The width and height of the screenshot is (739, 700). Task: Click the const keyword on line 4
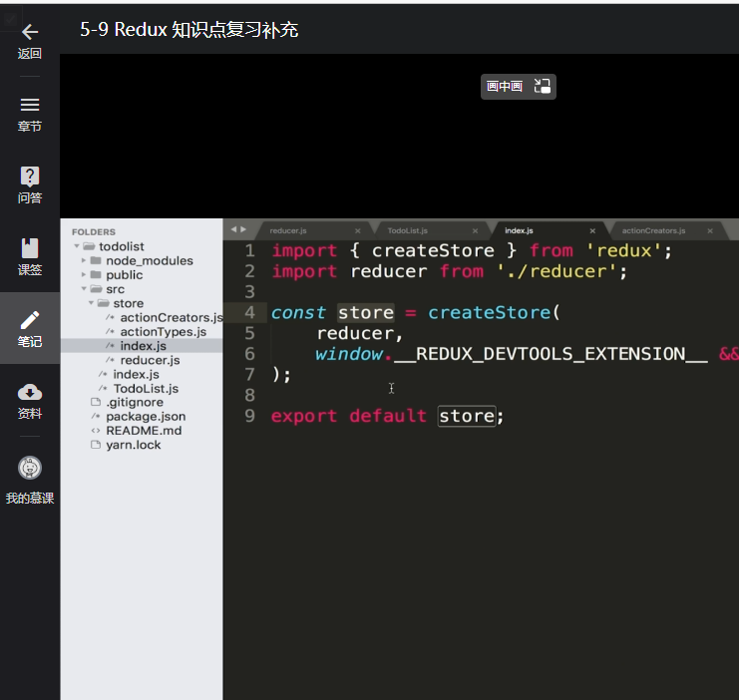298,312
